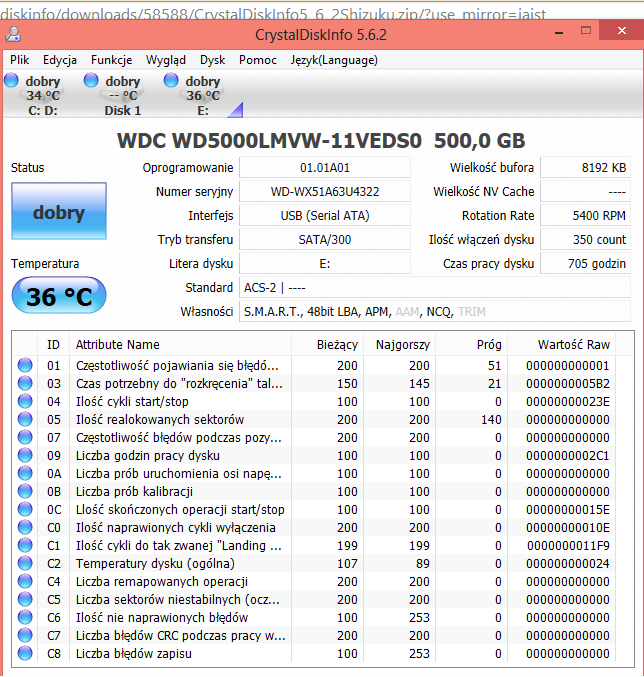The image size is (644, 677).
Task: Click the blue dobry health status button
Action: coord(59,211)
